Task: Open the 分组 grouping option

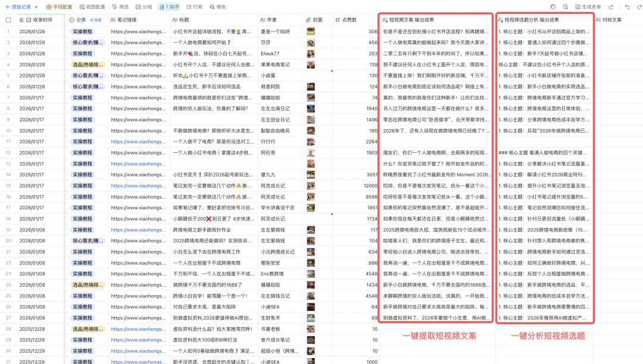Action: pos(143,7)
